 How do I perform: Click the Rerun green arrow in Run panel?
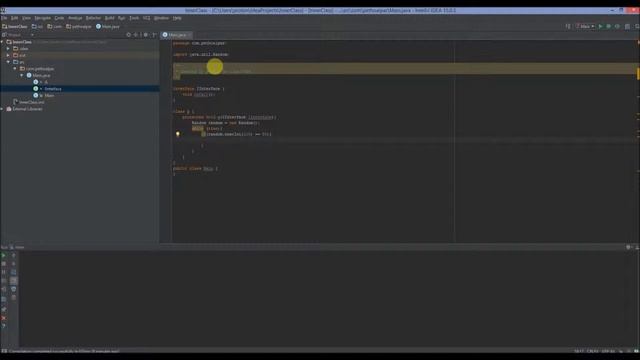(x=4, y=256)
